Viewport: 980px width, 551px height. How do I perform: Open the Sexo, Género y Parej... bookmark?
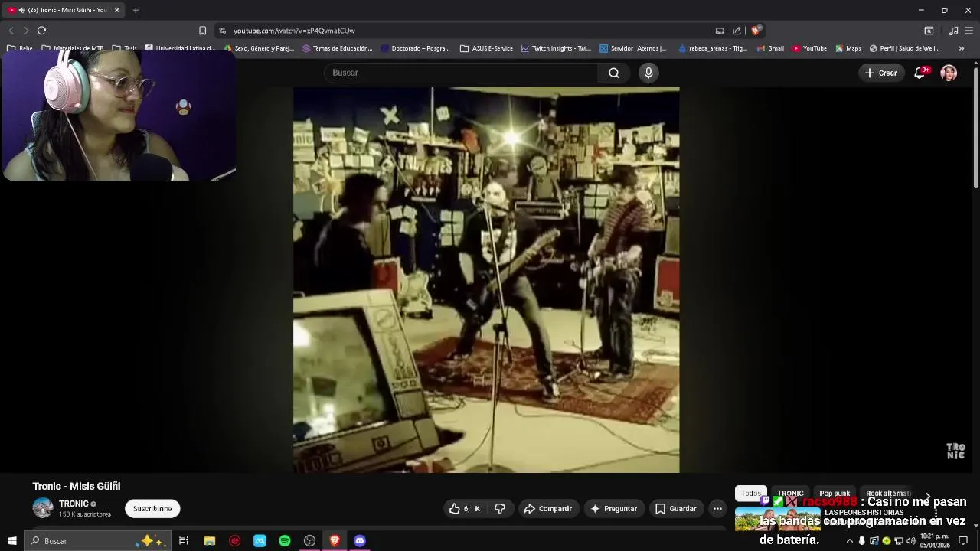click(259, 48)
